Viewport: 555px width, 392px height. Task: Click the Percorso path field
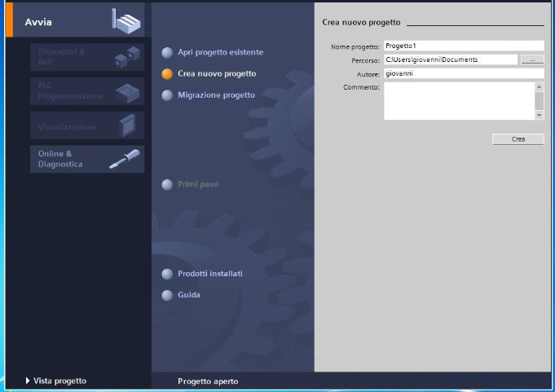[451, 59]
